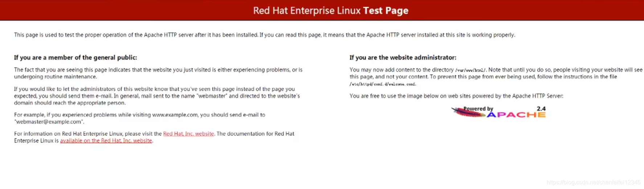Click the "If you are a member of the general public:" heading
The width and height of the screenshot is (644, 189).
click(75, 57)
